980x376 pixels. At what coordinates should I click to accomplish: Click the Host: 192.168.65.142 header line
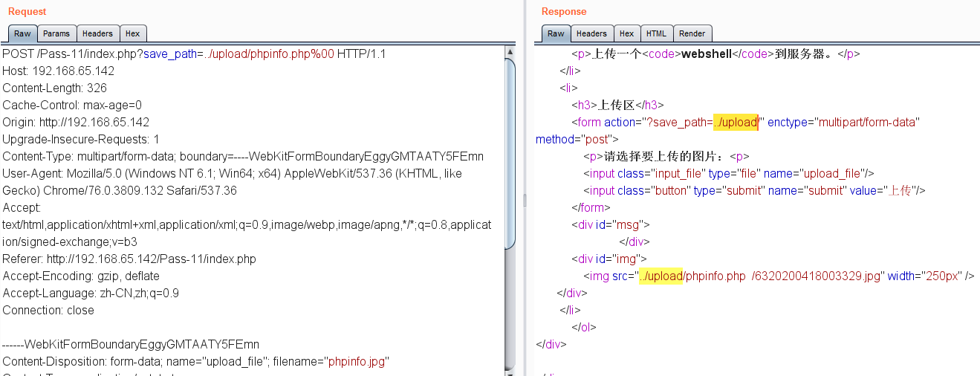point(59,71)
